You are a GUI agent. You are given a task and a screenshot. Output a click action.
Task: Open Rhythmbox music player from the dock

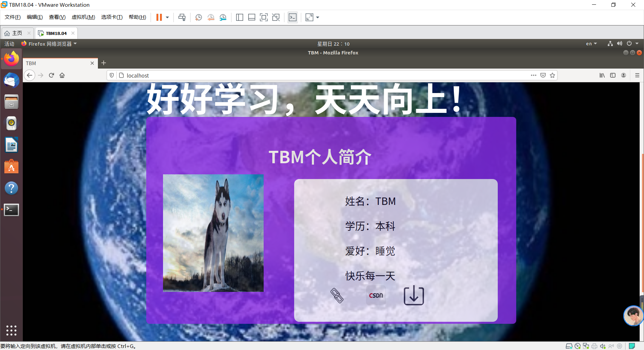pos(11,123)
